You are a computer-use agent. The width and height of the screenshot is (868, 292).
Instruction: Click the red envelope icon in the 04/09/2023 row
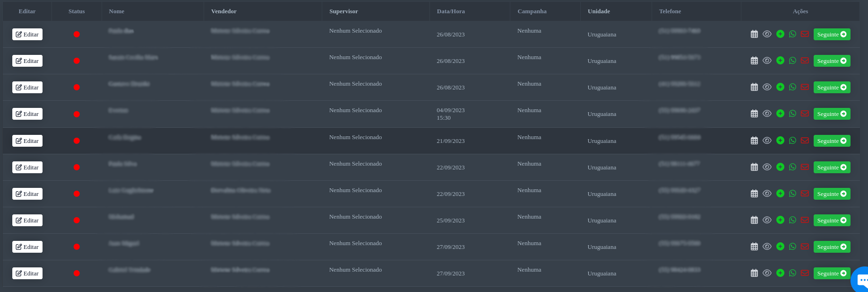[x=805, y=114]
